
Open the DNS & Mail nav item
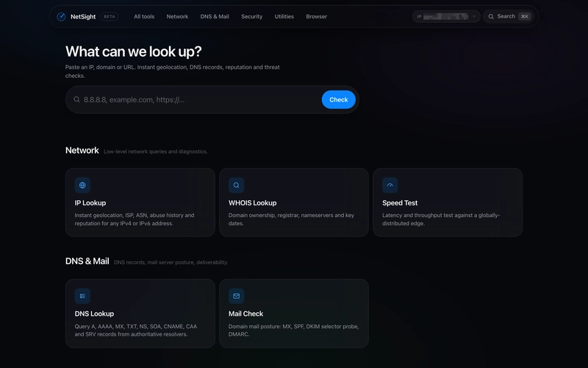pos(215,16)
